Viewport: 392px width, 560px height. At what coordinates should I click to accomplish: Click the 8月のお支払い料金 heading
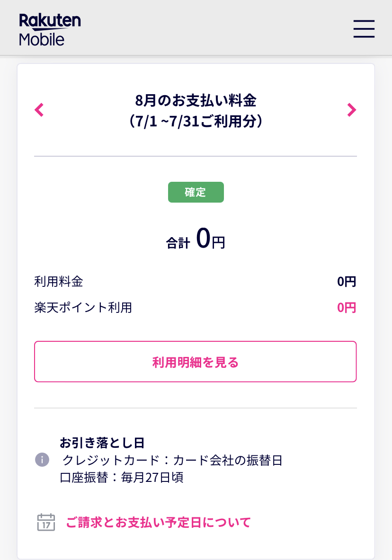[196, 100]
